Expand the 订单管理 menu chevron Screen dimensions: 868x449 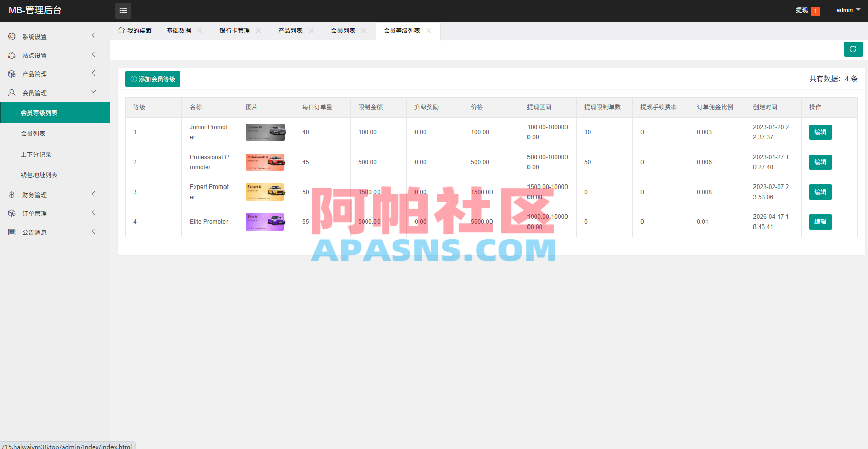93,212
